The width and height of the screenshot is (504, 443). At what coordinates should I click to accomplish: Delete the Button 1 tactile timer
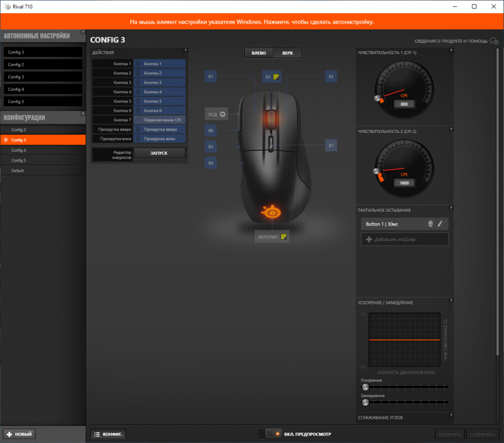[x=430, y=224]
